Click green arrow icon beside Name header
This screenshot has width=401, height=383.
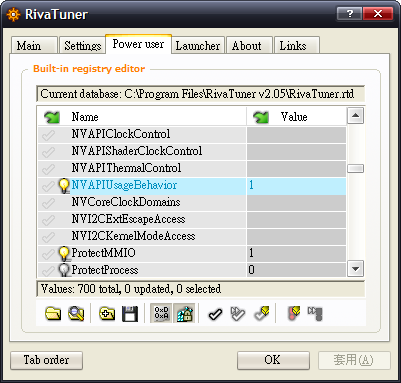tap(52, 117)
